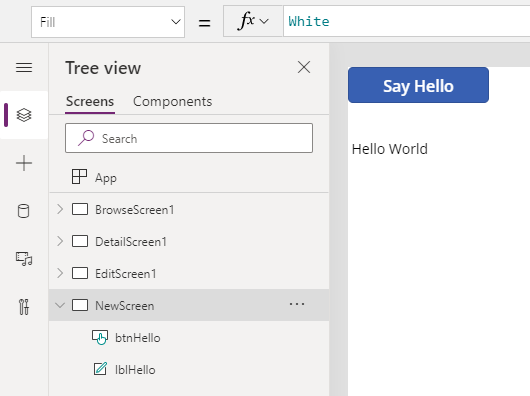The width and height of the screenshot is (530, 396).
Task: Select lblHello in the tree
Action: (189, 369)
